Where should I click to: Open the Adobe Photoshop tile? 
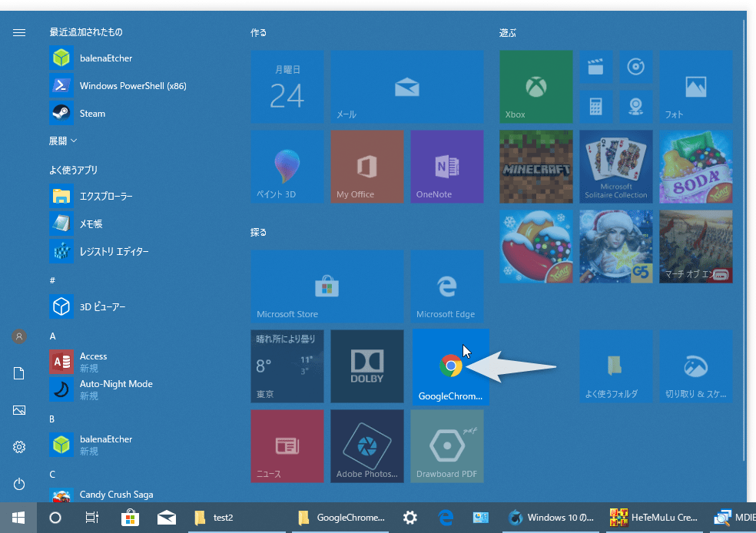[367, 446]
